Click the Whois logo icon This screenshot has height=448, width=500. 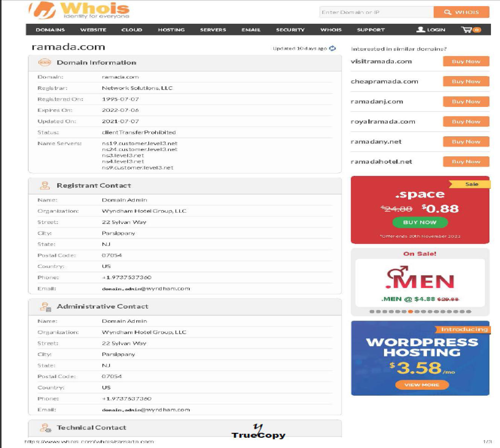[x=43, y=11]
